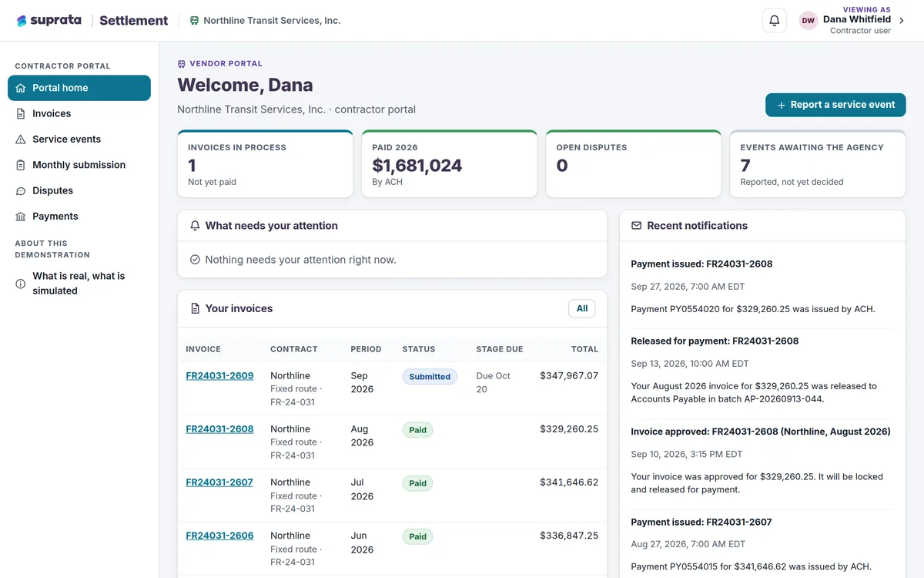Viewport: 924px width, 578px height.
Task: Click the Sep 2026 period cell
Action: coord(362,382)
